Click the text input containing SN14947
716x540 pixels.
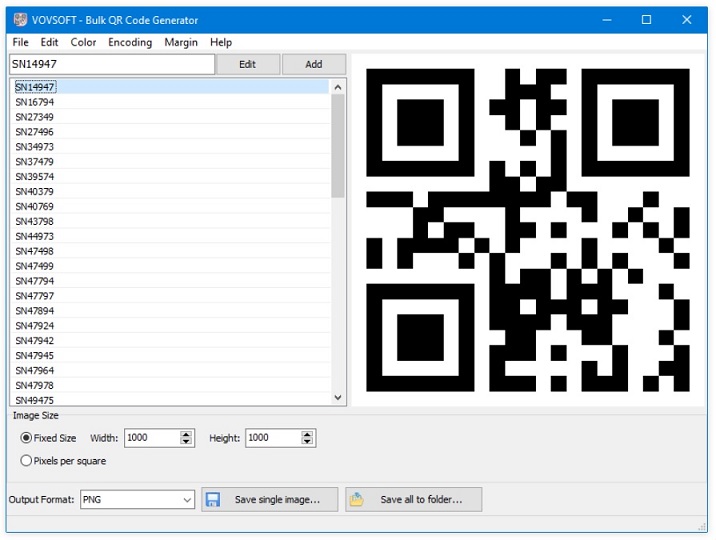[111, 64]
